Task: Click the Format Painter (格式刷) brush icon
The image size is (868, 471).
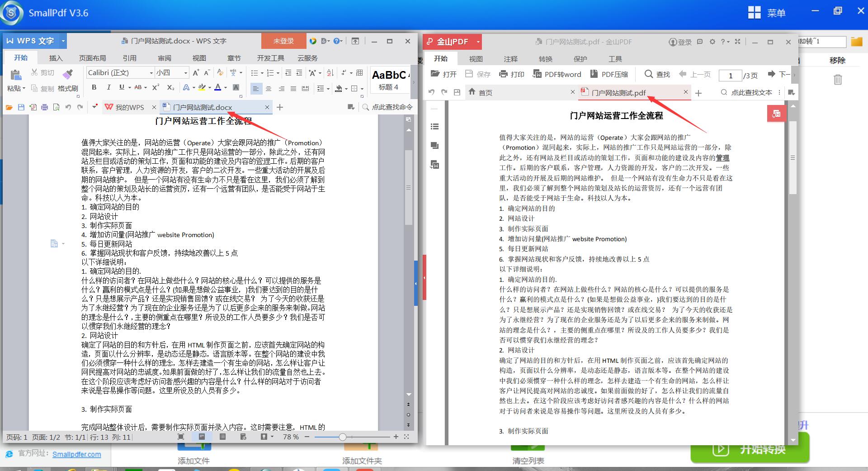Action: [68, 74]
